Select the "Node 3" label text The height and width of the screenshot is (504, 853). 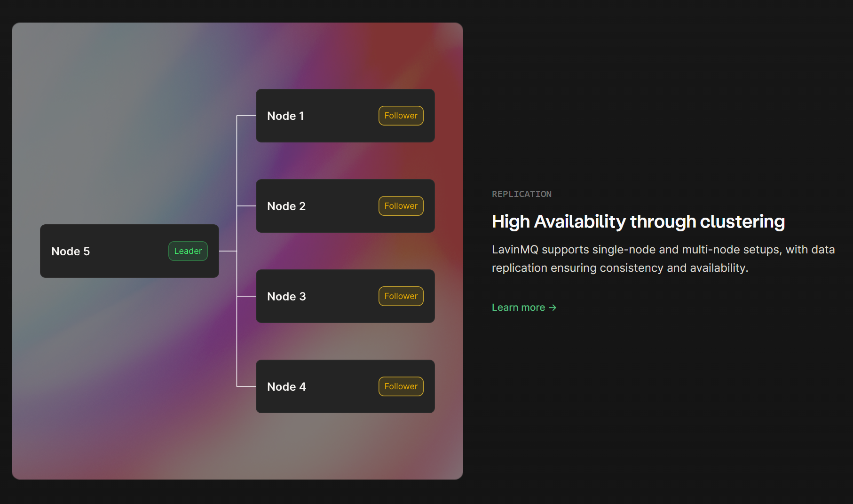286,297
